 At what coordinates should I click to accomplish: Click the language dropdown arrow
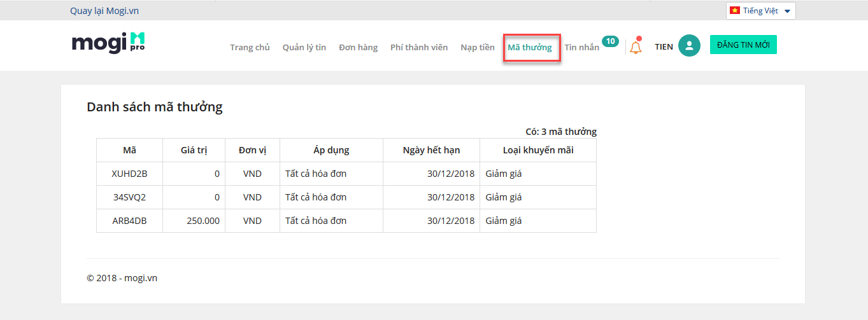tap(787, 11)
